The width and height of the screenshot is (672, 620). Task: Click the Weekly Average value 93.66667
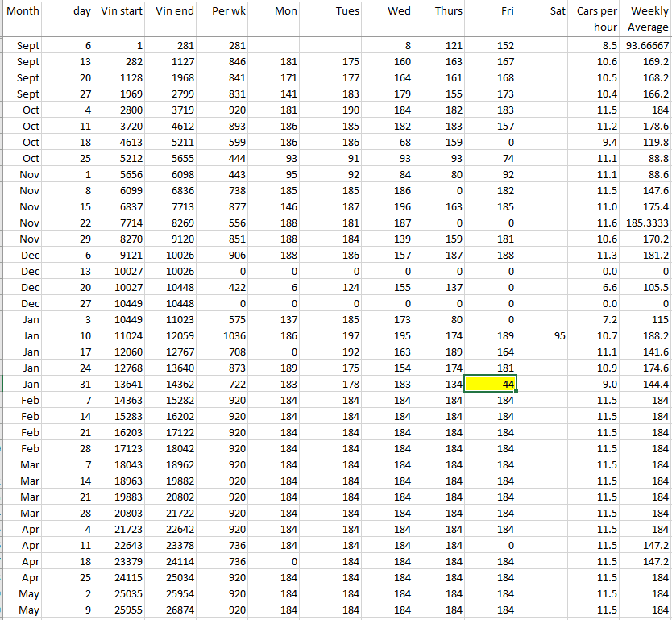[x=645, y=46]
